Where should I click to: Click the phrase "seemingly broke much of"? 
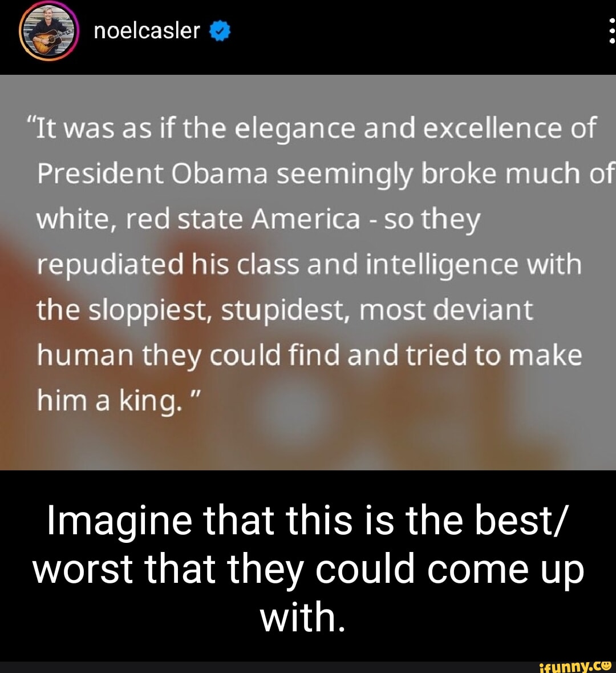click(x=446, y=174)
